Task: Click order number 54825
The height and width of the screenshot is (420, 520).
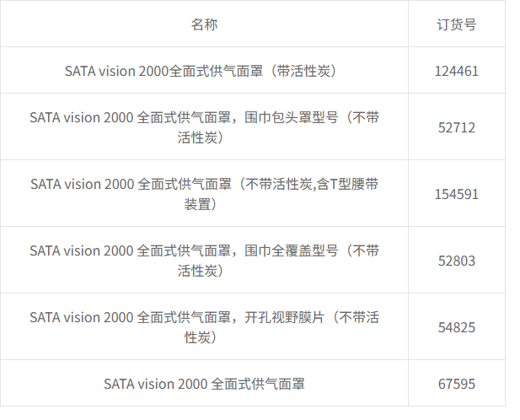Action: pyautogui.click(x=457, y=327)
